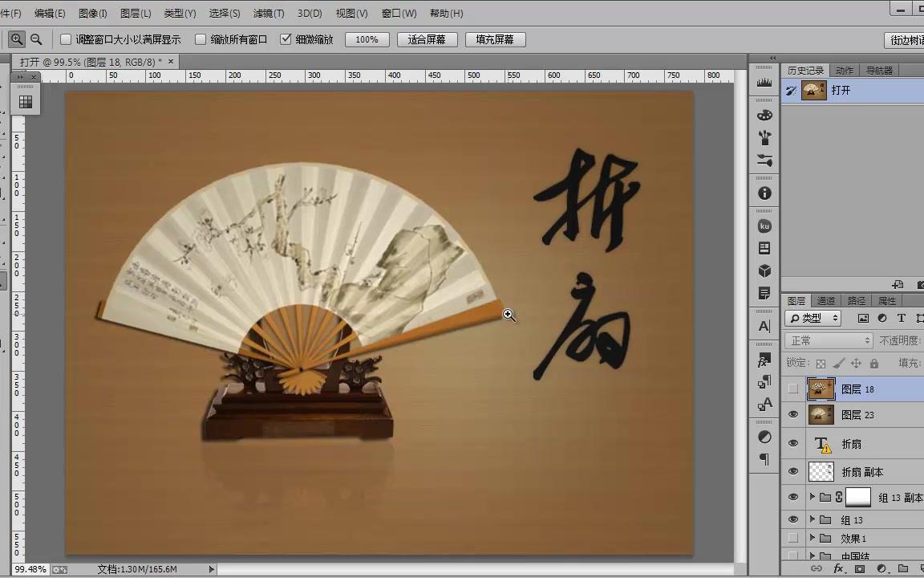
Task: Open the Info panel icon
Action: coord(764,193)
